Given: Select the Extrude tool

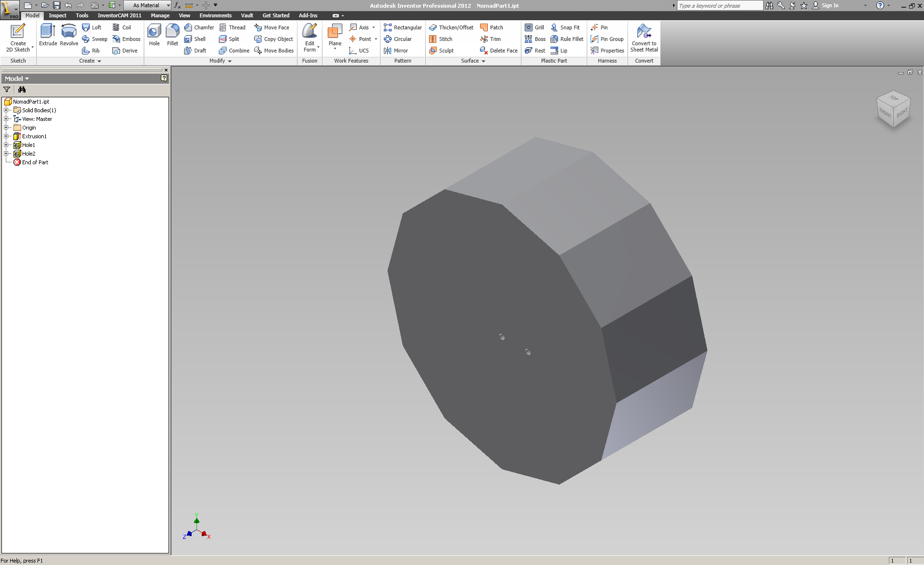Looking at the screenshot, I should click(x=48, y=35).
